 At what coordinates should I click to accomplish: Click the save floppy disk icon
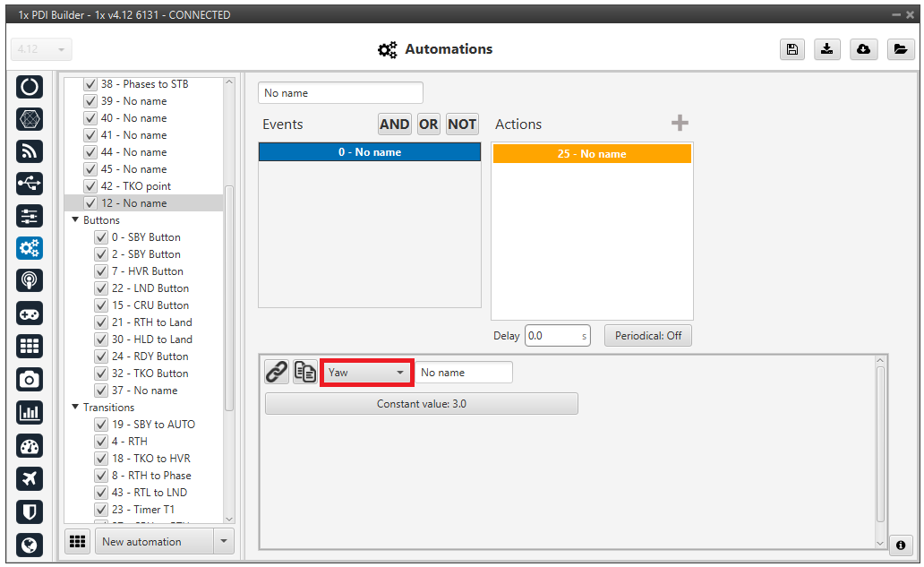[791, 49]
